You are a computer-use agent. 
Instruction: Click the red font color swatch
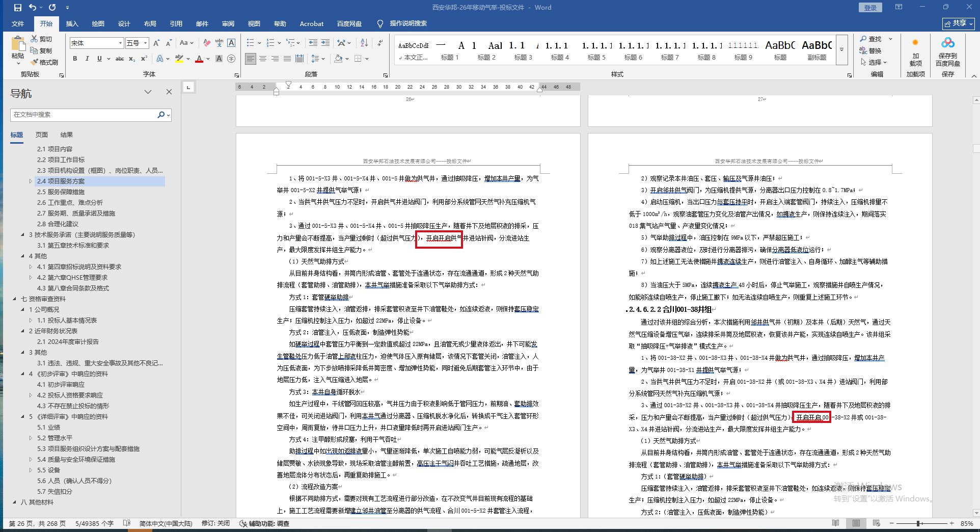click(199, 59)
